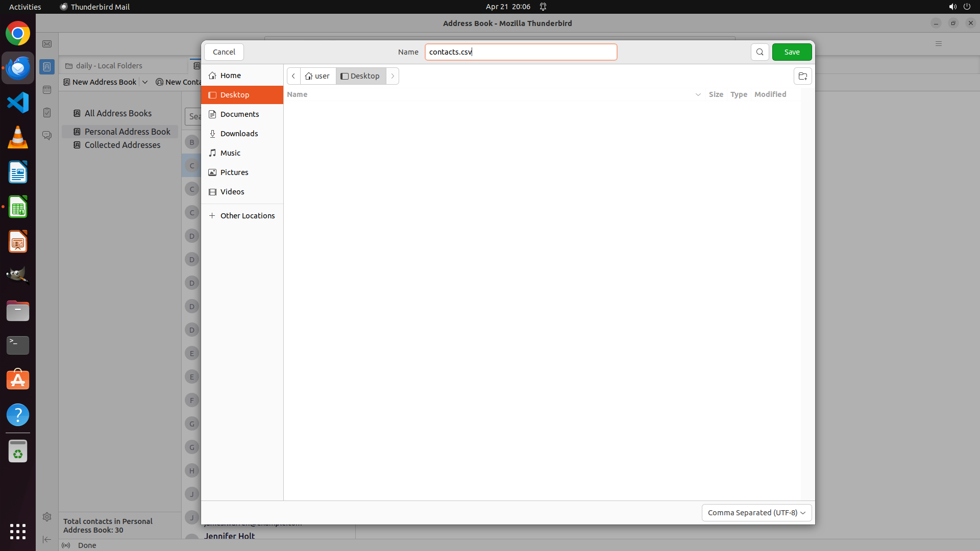Image resolution: width=980 pixels, height=551 pixels.
Task: Open the Thunderbird settings gear icon
Action: [x=47, y=517]
